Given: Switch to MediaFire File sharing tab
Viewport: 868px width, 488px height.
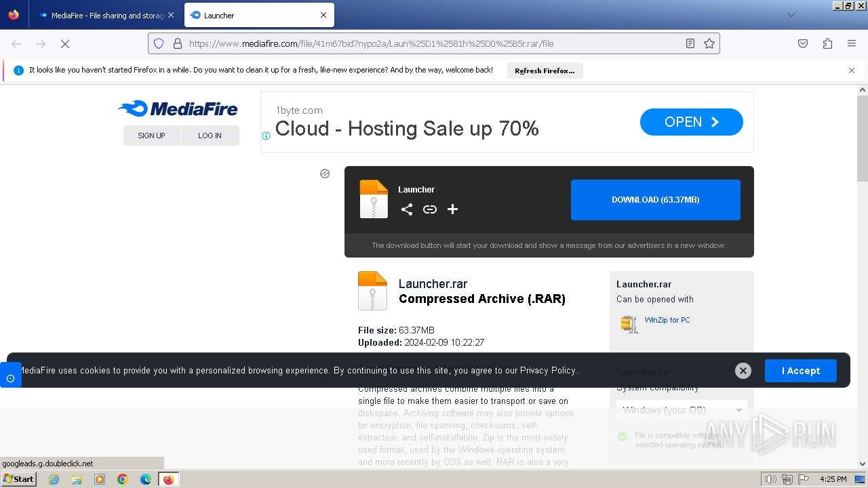Looking at the screenshot, I should pos(106,15).
